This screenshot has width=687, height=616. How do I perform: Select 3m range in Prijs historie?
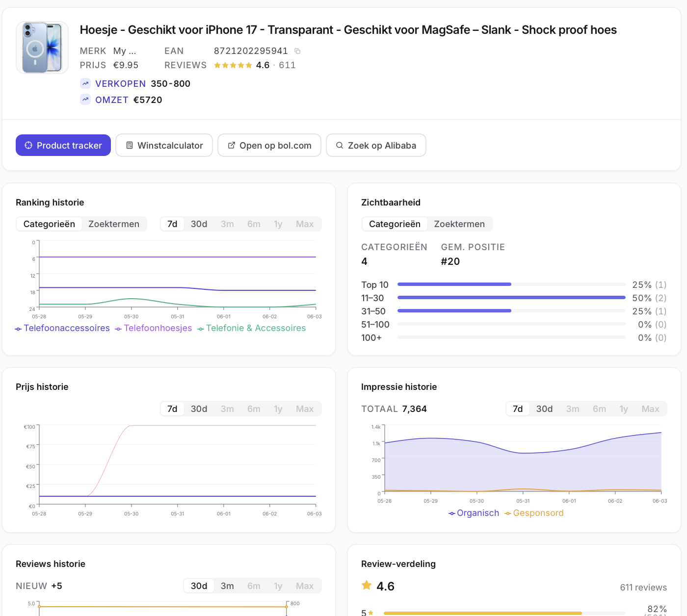pos(227,409)
